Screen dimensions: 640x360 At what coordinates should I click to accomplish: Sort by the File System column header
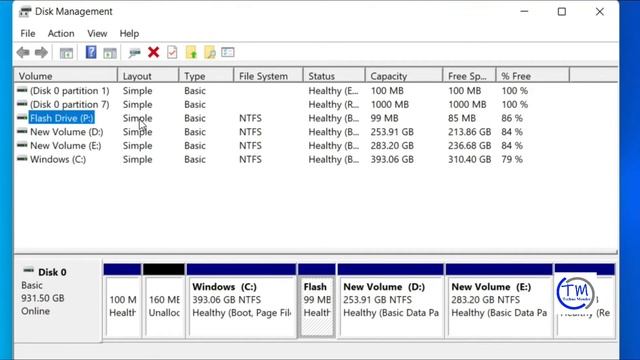click(x=269, y=76)
